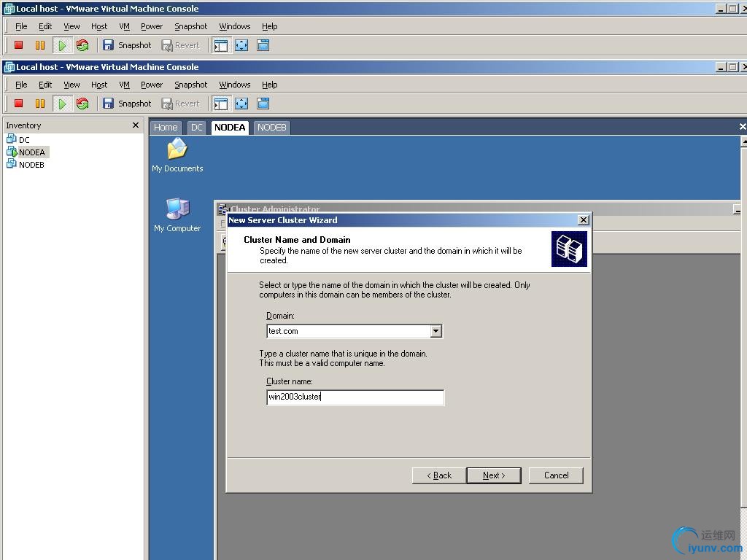Open File menu in lower console window
This screenshot has width=747, height=560.
pyautogui.click(x=21, y=85)
